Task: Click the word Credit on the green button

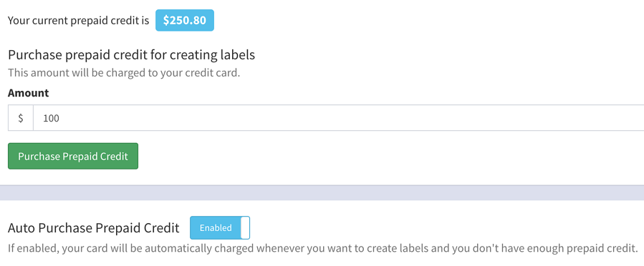Action: pyautogui.click(x=115, y=156)
